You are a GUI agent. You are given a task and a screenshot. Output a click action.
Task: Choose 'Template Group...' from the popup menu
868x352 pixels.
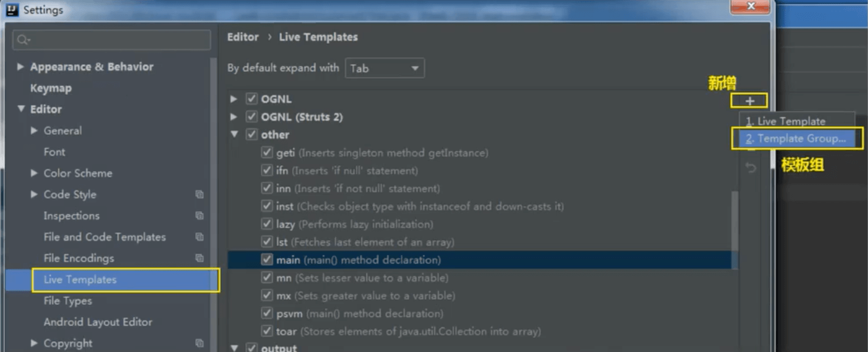pos(796,139)
